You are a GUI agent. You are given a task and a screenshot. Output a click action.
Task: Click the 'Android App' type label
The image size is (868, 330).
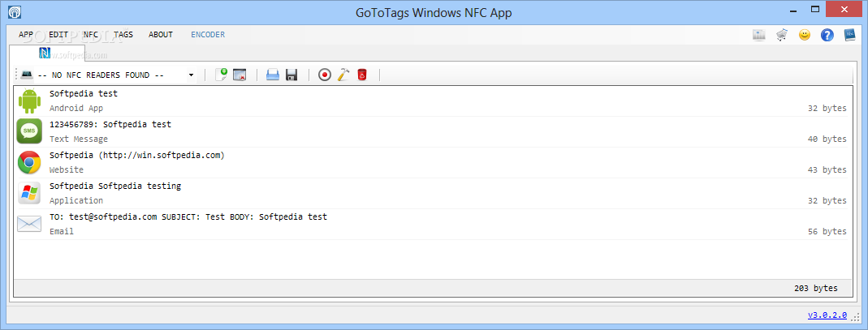click(x=76, y=109)
